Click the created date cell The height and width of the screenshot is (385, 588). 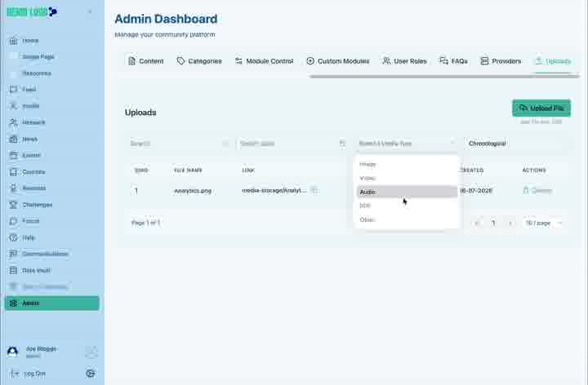click(x=476, y=191)
